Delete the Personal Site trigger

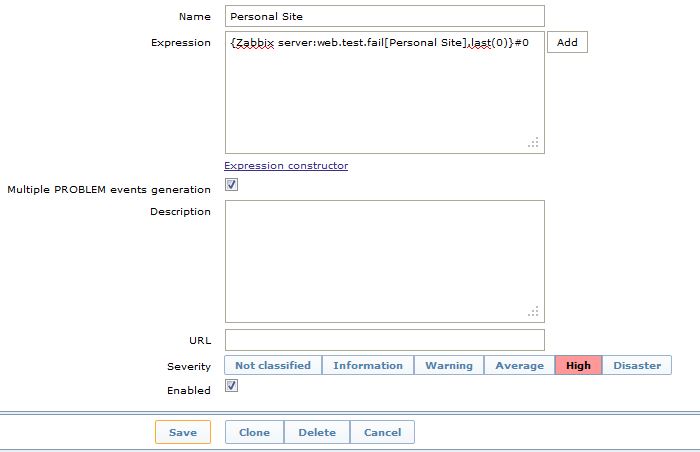[317, 432]
